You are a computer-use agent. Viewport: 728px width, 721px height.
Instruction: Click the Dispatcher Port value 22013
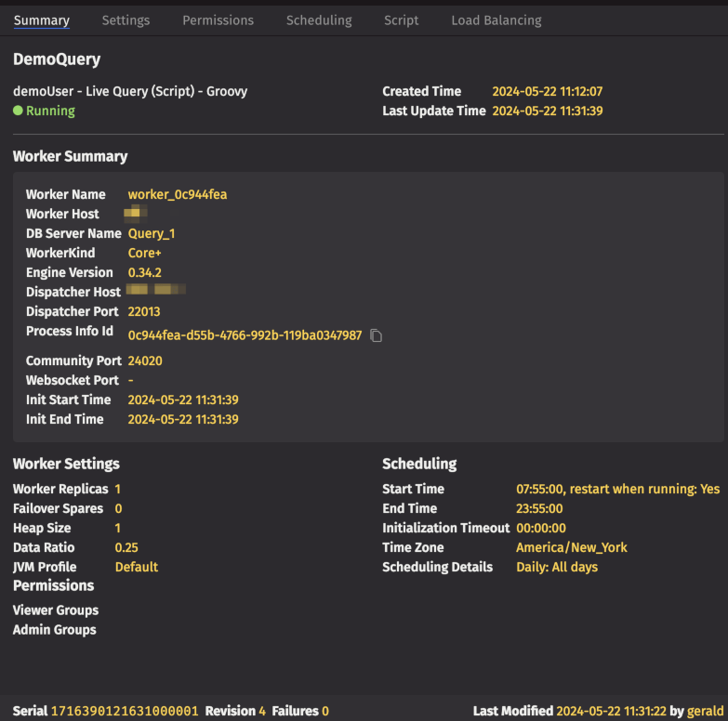[x=144, y=312]
